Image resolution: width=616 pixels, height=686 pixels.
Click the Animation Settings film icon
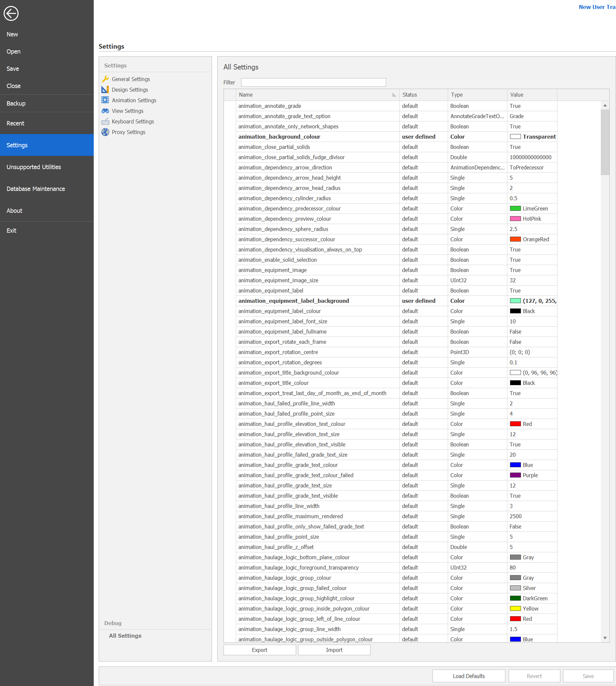point(105,100)
